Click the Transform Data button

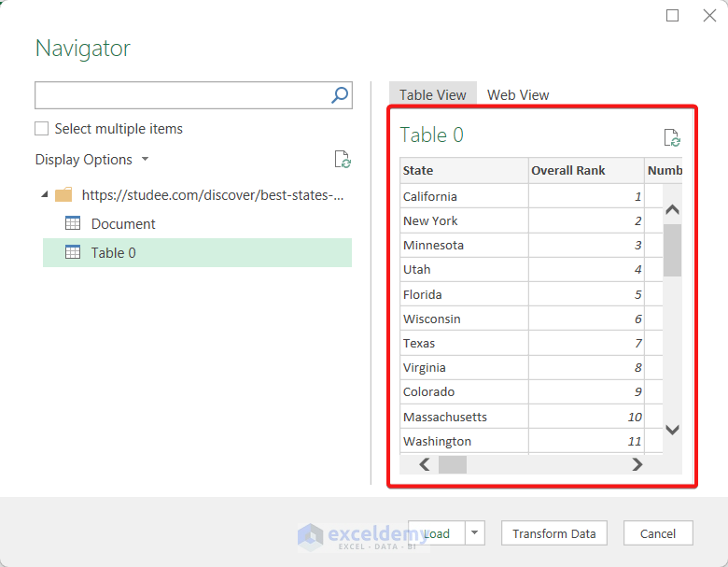coord(554,533)
